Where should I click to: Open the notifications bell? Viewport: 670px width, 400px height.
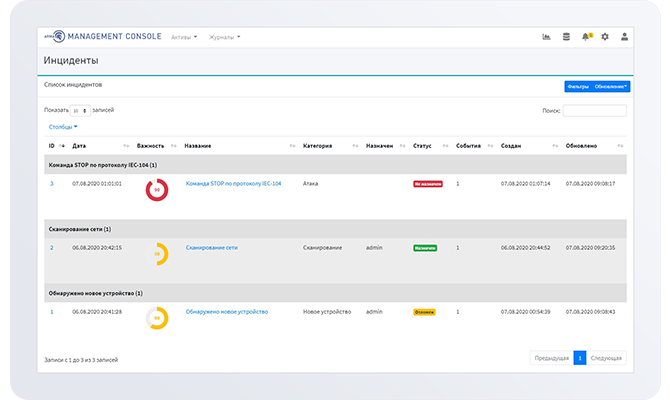pos(586,37)
